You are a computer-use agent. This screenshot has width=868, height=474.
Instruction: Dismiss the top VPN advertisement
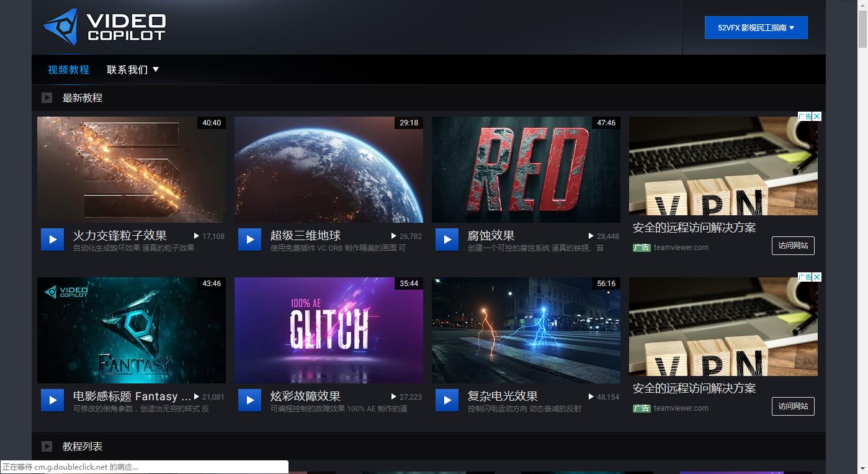coord(817,117)
